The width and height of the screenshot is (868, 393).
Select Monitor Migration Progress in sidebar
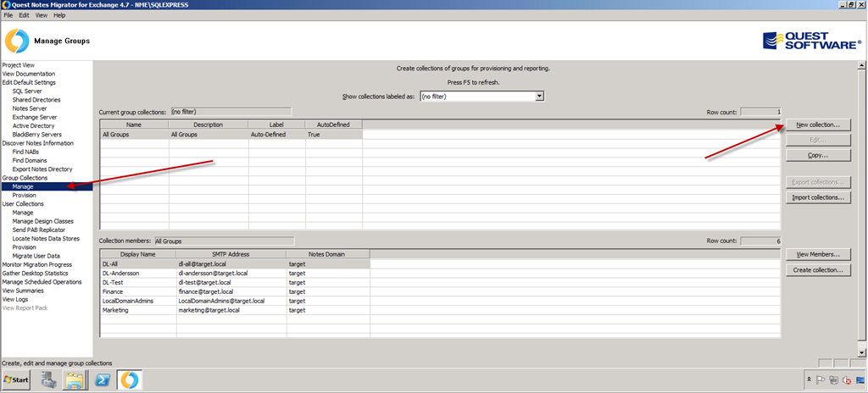pyautogui.click(x=37, y=264)
